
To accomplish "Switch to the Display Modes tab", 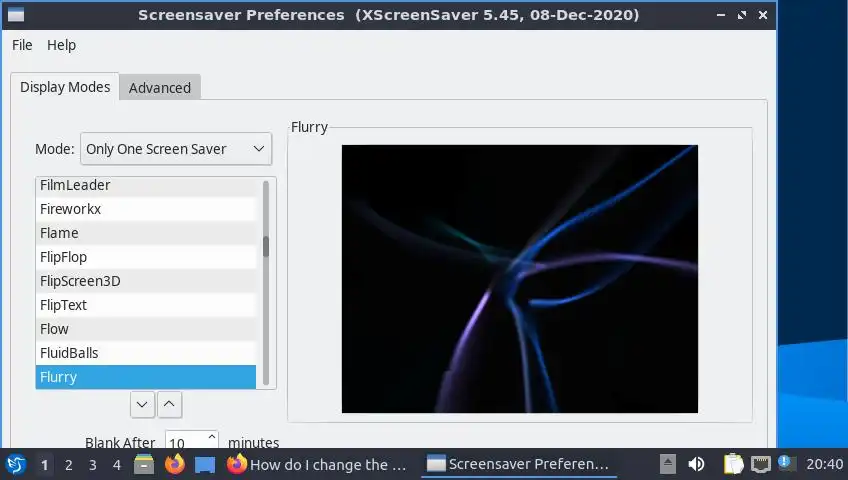I will tap(65, 87).
